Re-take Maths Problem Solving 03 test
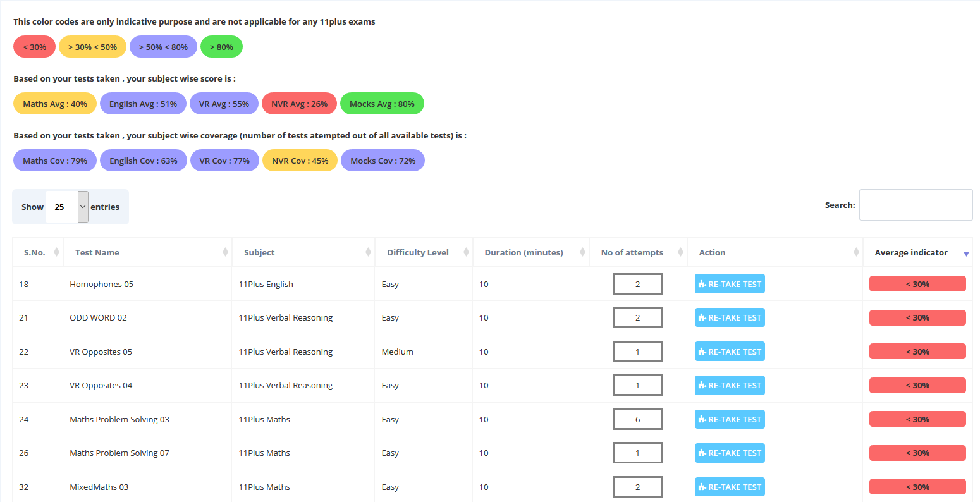 pos(730,419)
